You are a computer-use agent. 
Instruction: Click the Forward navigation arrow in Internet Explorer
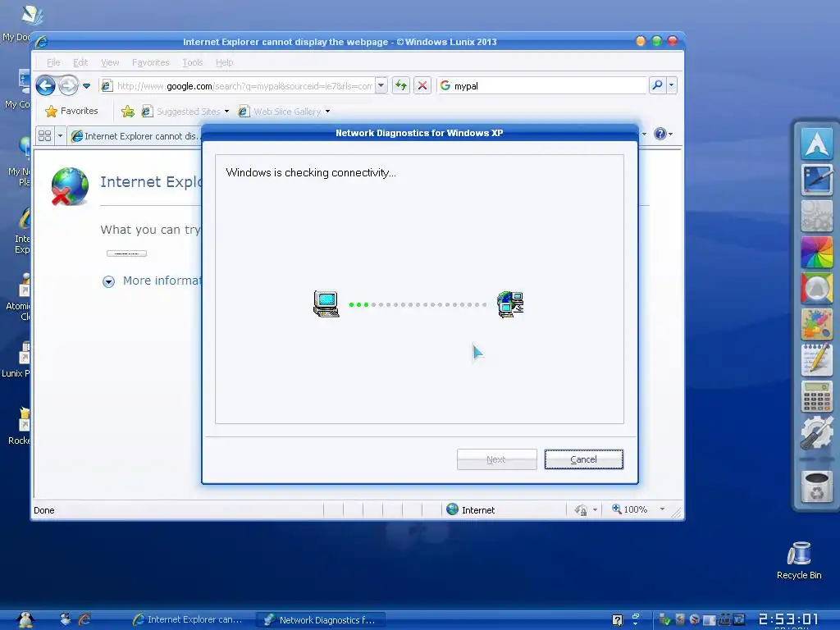click(x=69, y=85)
